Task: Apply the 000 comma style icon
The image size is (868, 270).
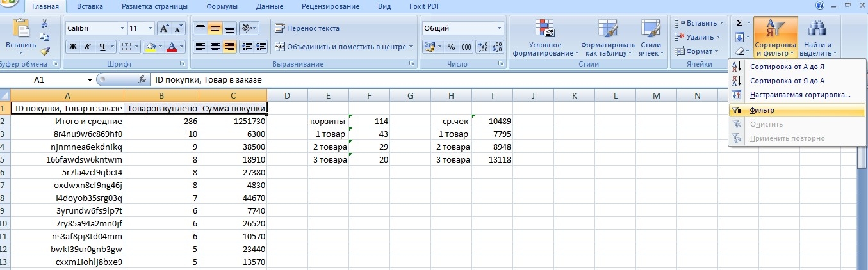Action: pyautogui.click(x=466, y=47)
